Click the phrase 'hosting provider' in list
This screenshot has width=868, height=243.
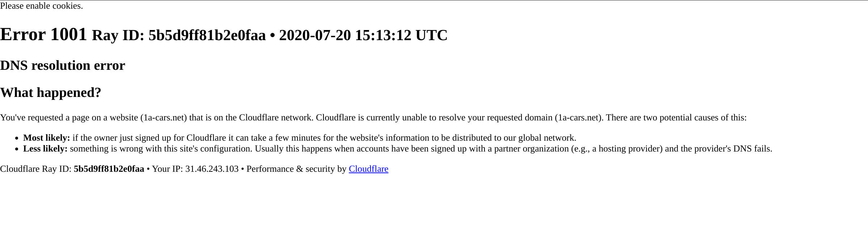click(630, 149)
